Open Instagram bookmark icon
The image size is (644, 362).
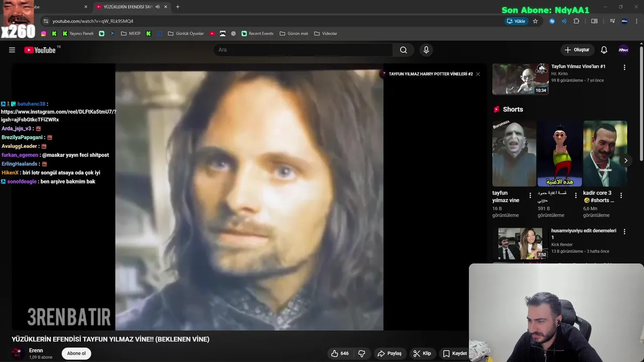point(44,34)
